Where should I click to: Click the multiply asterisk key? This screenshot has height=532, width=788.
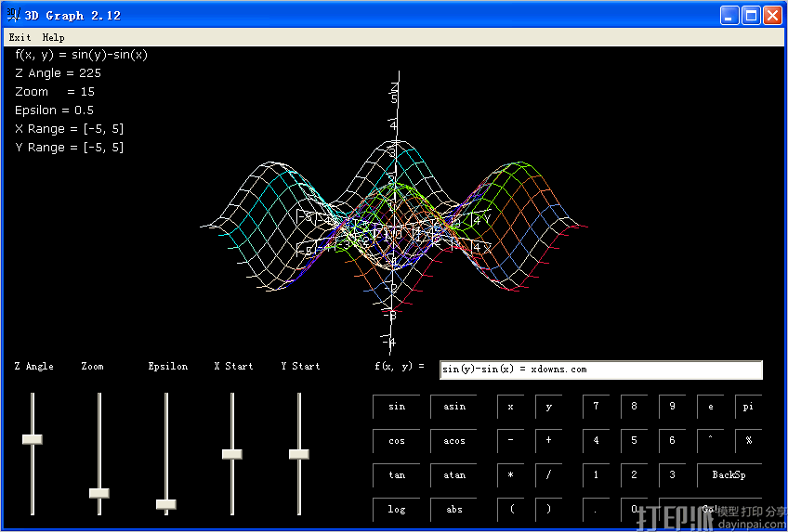point(510,474)
